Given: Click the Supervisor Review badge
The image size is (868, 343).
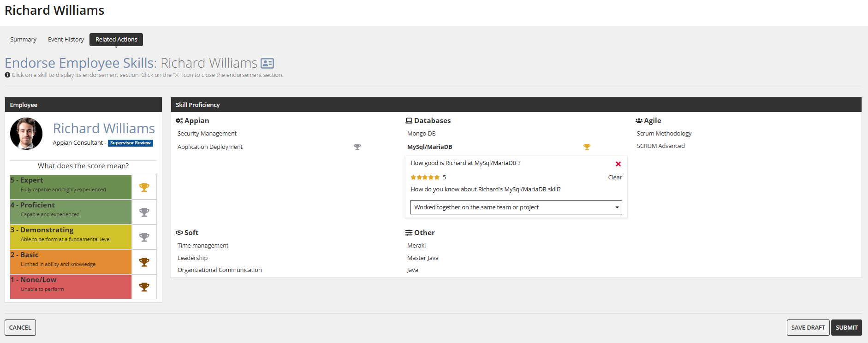Looking at the screenshot, I should tap(131, 143).
